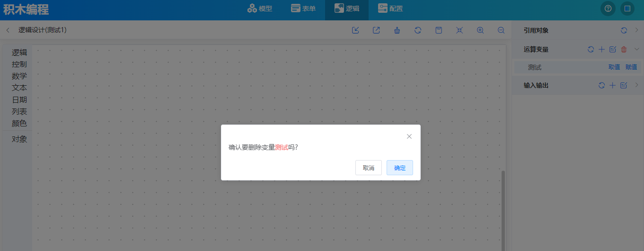Expand the 输入输出 section chevron
This screenshot has width=644, height=251.
(x=636, y=85)
